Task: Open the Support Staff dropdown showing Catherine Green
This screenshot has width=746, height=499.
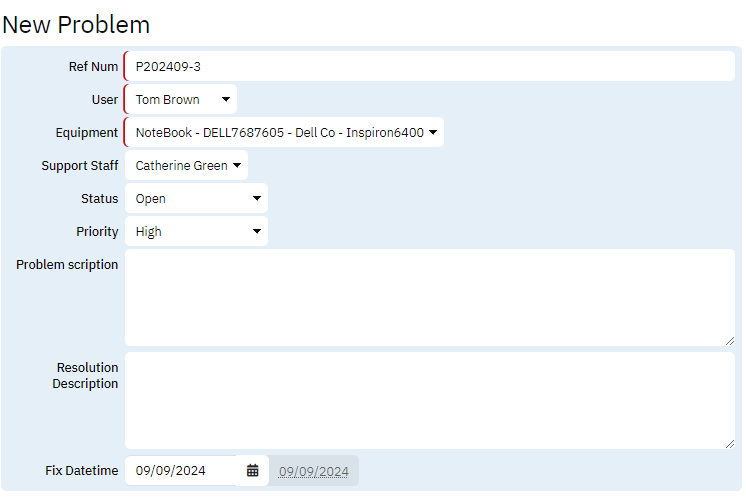Action: click(187, 166)
